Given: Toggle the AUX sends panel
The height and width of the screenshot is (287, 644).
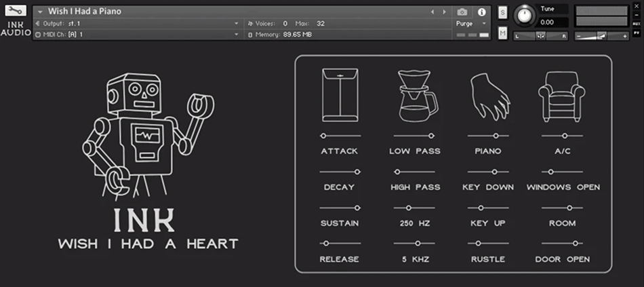Looking at the screenshot, I should coord(637,24).
